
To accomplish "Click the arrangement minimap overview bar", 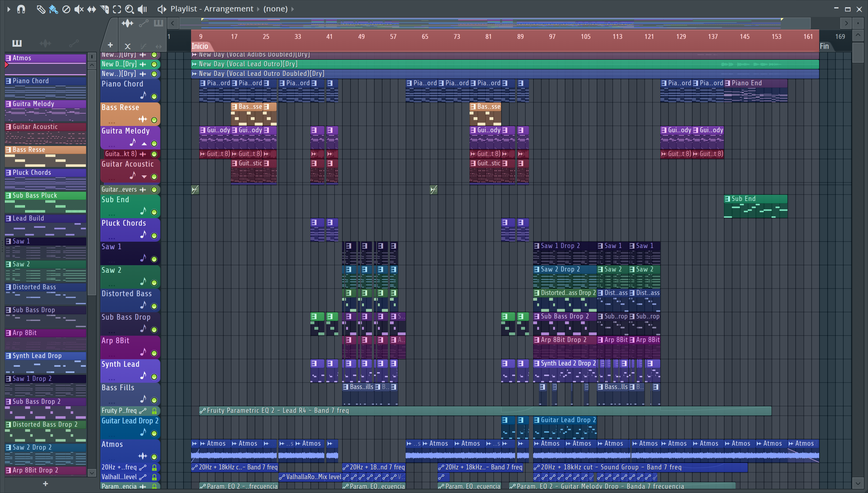I will click(x=495, y=24).
